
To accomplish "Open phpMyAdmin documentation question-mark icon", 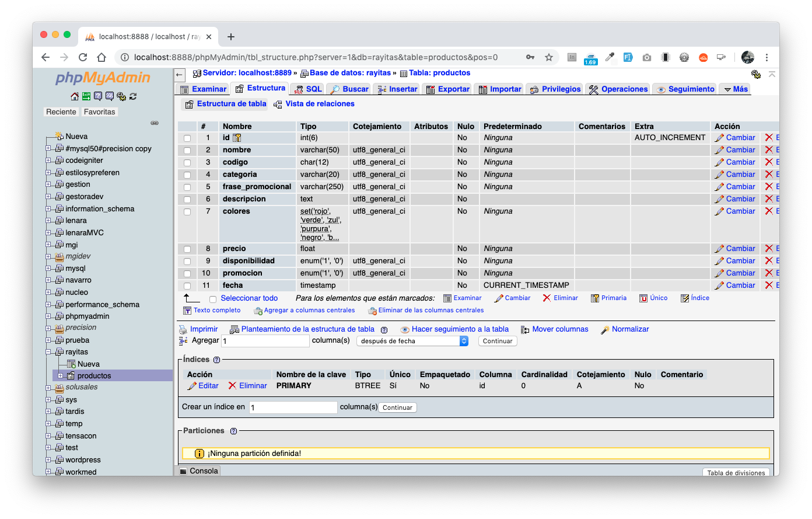I will [98, 96].
